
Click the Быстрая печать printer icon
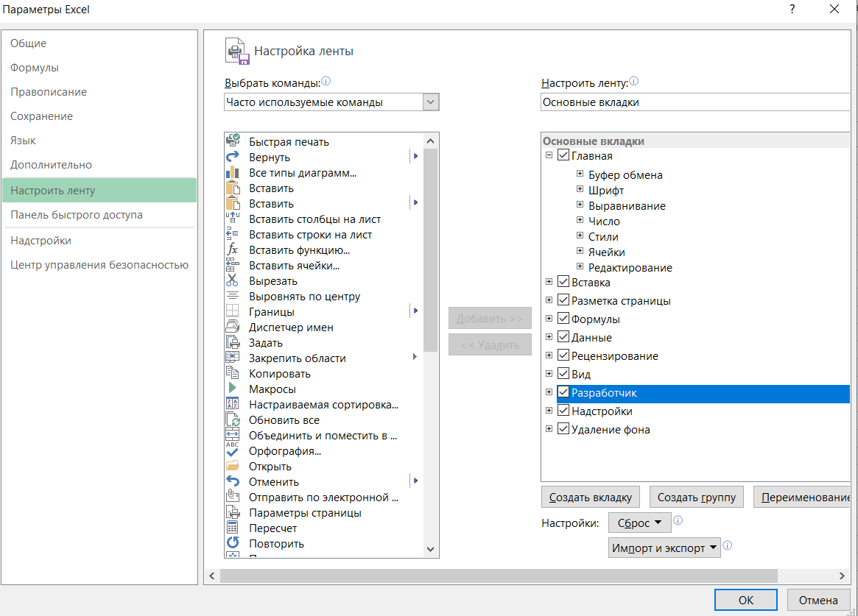point(233,141)
